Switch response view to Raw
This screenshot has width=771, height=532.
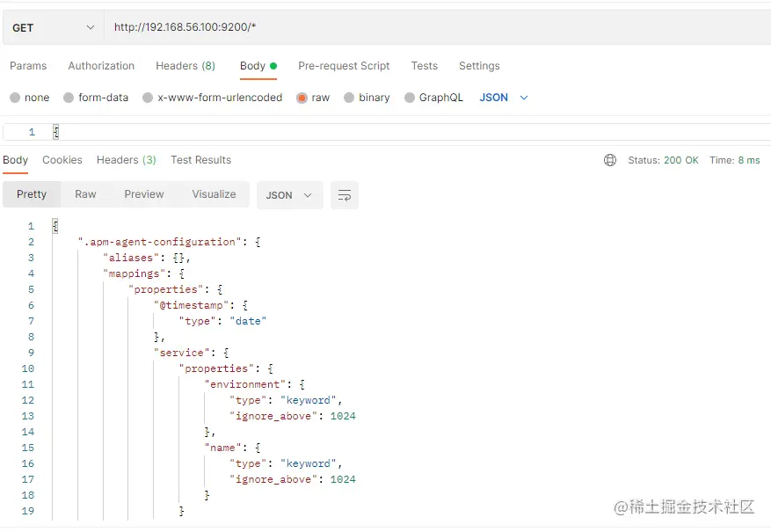(85, 194)
